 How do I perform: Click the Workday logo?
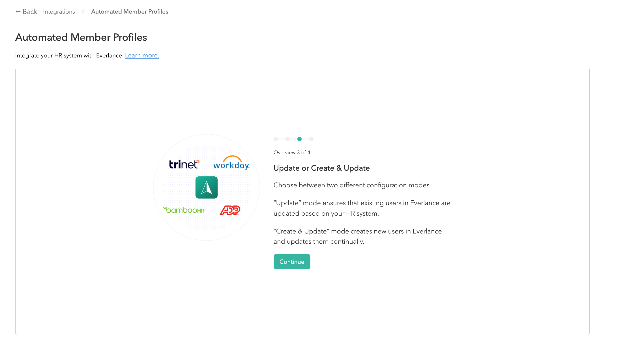click(x=231, y=163)
